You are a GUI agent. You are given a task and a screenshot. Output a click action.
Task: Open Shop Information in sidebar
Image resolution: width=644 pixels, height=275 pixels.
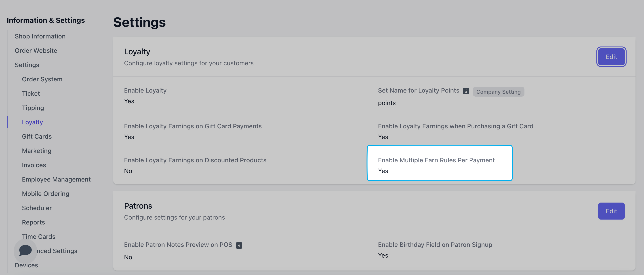click(40, 36)
